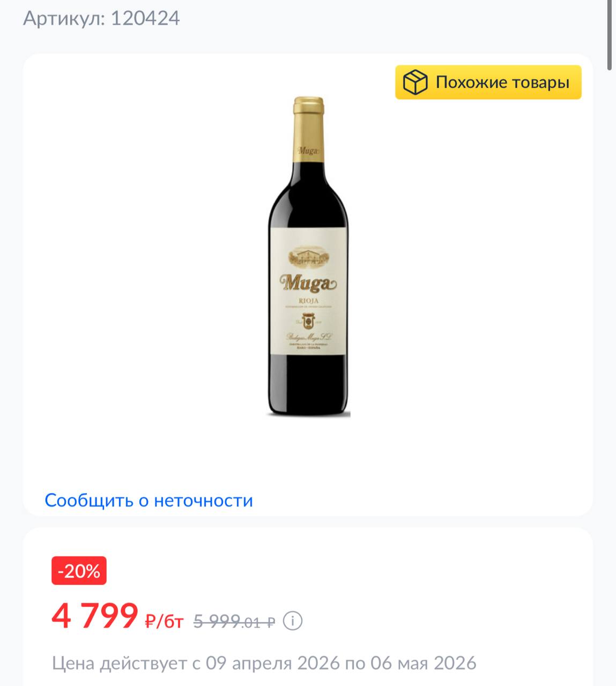This screenshot has height=686, width=616.
Task: Click the page scrollbar thumb on the right edge
Action: tap(610, 35)
